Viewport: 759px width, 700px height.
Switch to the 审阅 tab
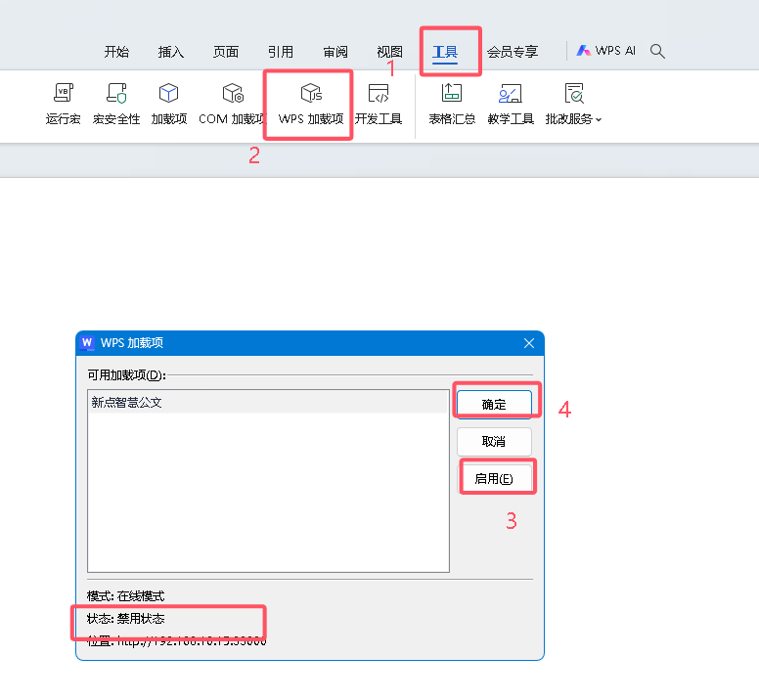pyautogui.click(x=335, y=52)
